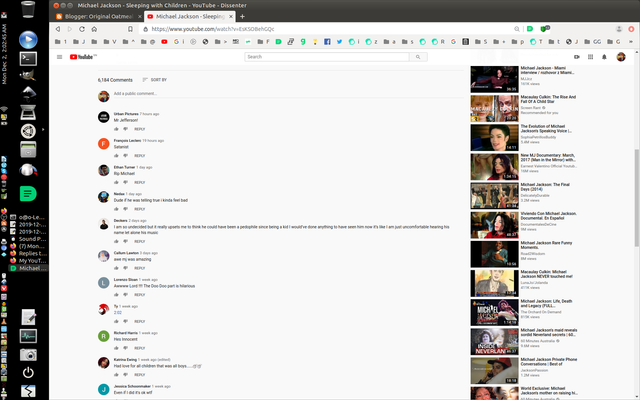This screenshot has height=400, width=640.
Task: Reply to Deckers comment
Action: 140,241
